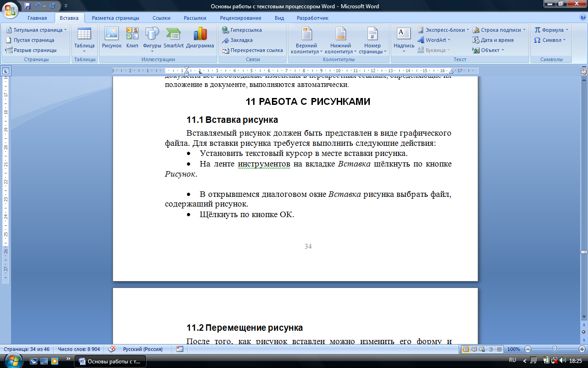
Task: Switch to Full Screen Reading view
Action: (475, 349)
